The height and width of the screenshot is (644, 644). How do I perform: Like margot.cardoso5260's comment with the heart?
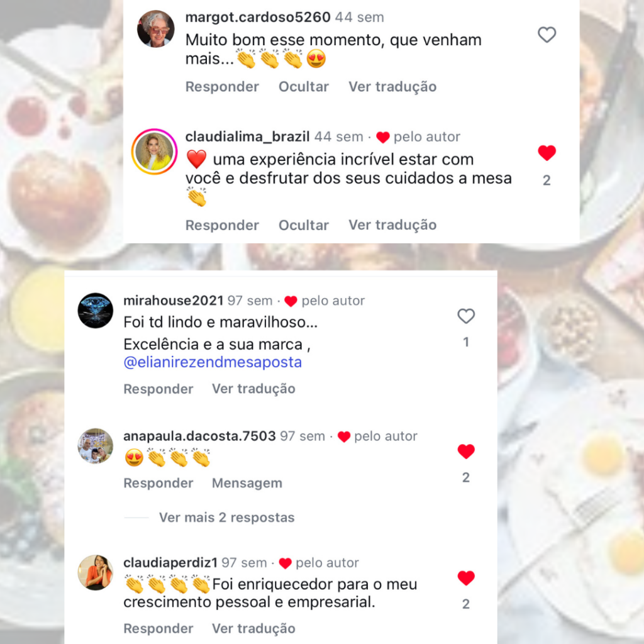[x=547, y=35]
